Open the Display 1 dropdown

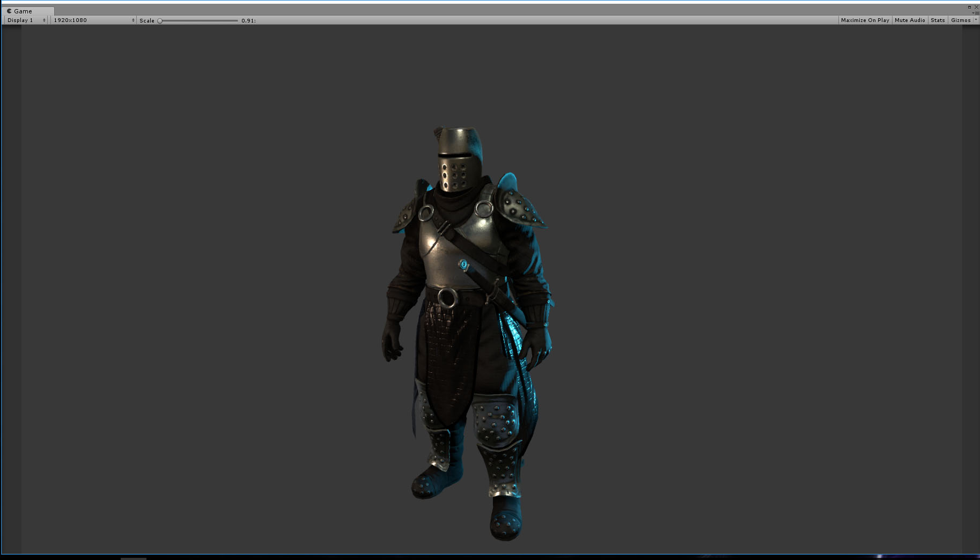coord(21,20)
